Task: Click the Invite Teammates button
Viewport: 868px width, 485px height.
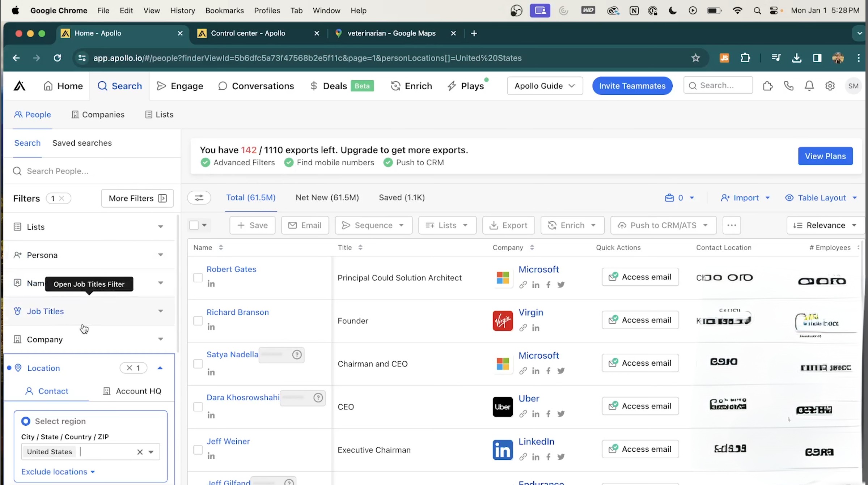Action: (632, 86)
